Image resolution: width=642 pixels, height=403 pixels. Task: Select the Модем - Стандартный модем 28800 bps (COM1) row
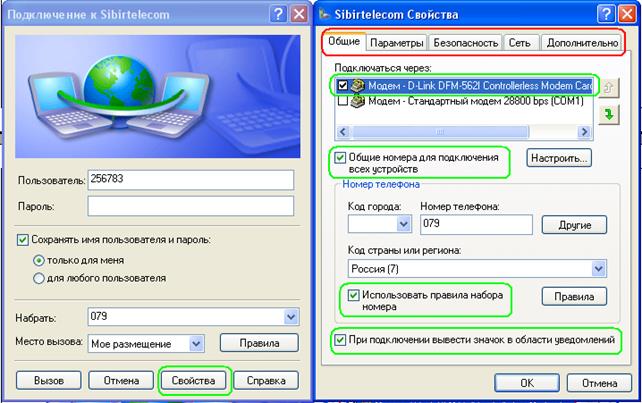pyautogui.click(x=465, y=101)
